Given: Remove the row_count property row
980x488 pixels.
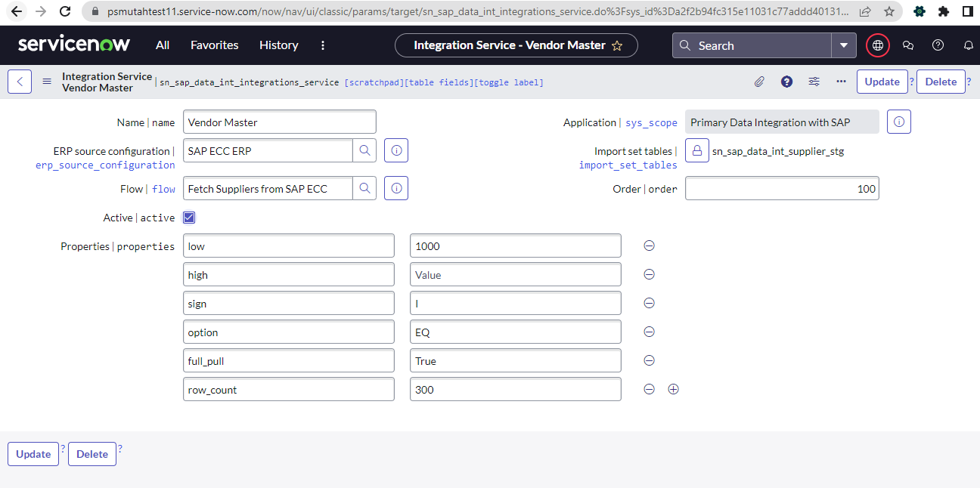Looking at the screenshot, I should (x=649, y=389).
